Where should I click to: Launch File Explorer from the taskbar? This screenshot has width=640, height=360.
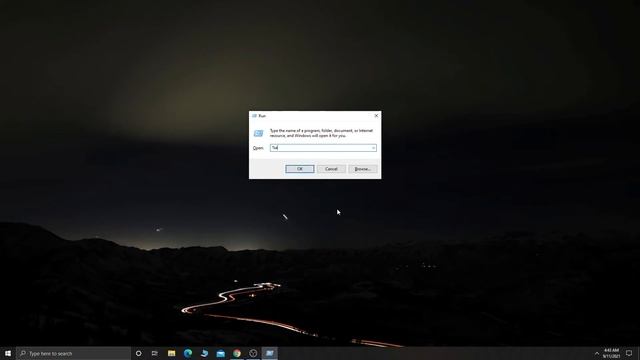171,353
